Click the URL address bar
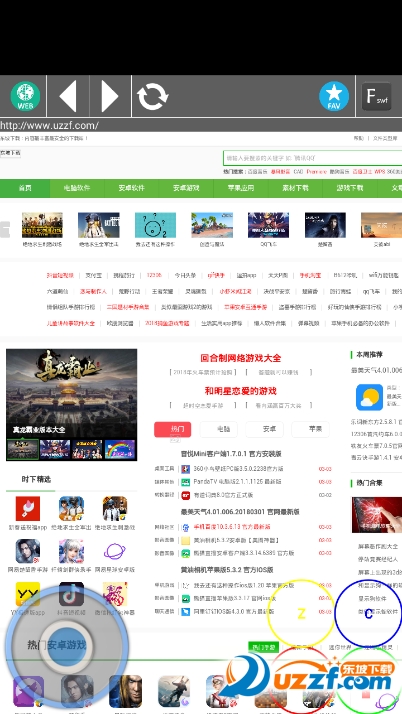Screen dimensions: 402x714 [201, 125]
